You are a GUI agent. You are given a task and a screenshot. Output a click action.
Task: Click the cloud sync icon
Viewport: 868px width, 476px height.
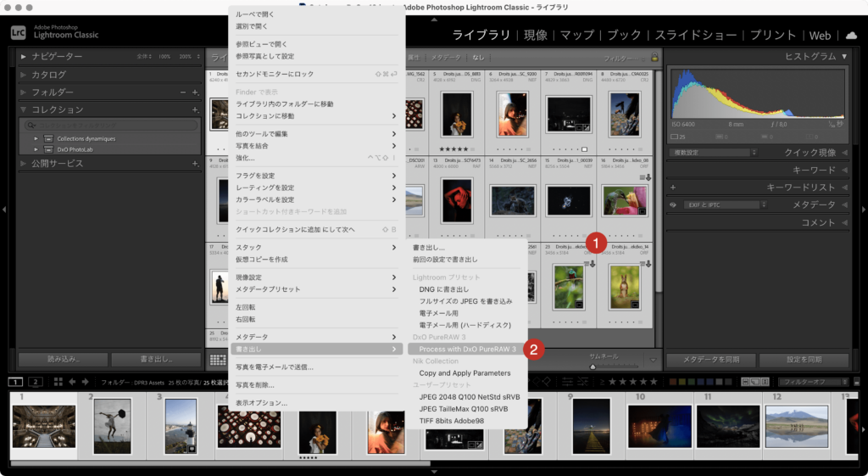(851, 35)
